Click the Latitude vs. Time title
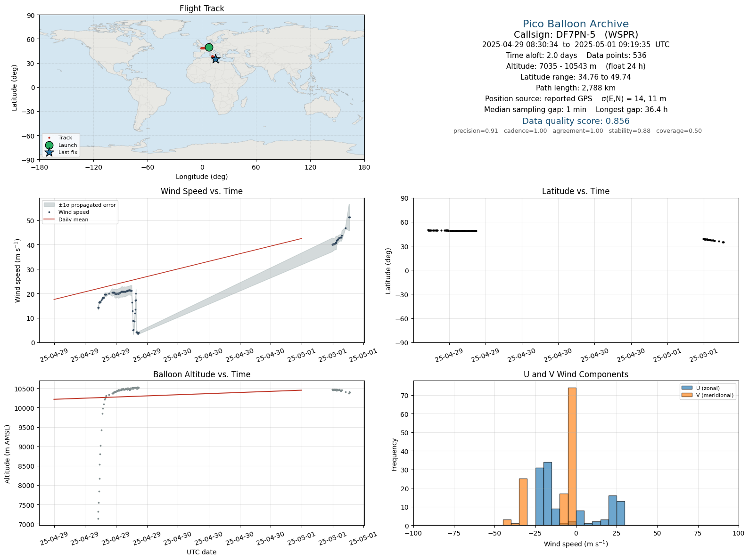This screenshot has width=749, height=560. pyautogui.click(x=576, y=191)
